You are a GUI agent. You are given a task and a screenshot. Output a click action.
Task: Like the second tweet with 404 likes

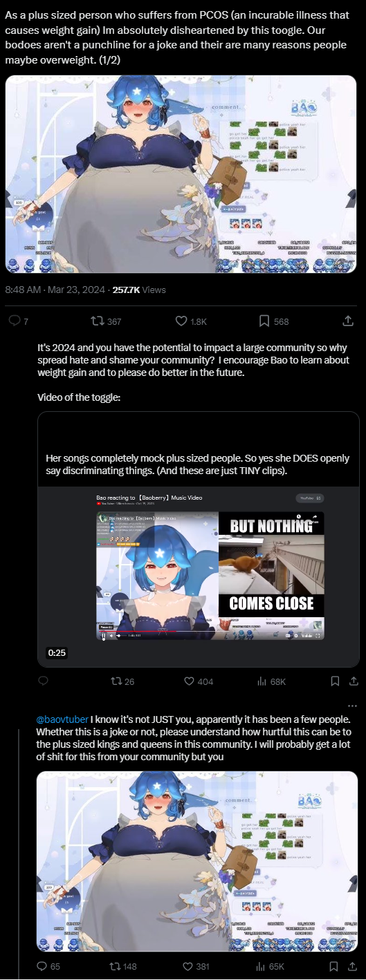(199, 681)
